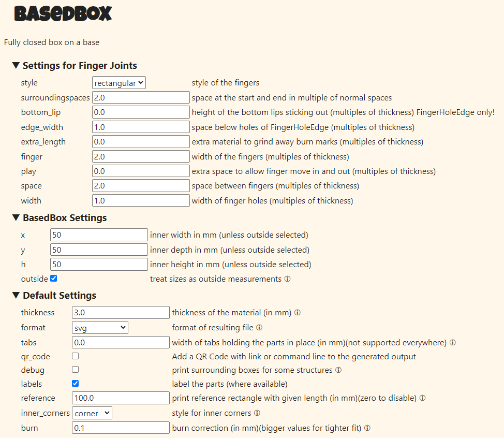
Task: Click the 'style of the fingers' description
Action: (x=225, y=83)
